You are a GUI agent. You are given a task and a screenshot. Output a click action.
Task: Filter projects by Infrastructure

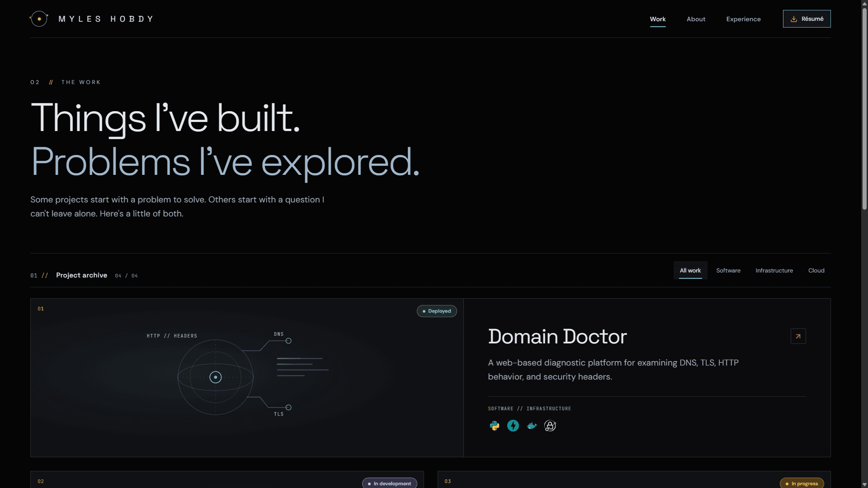774,270
